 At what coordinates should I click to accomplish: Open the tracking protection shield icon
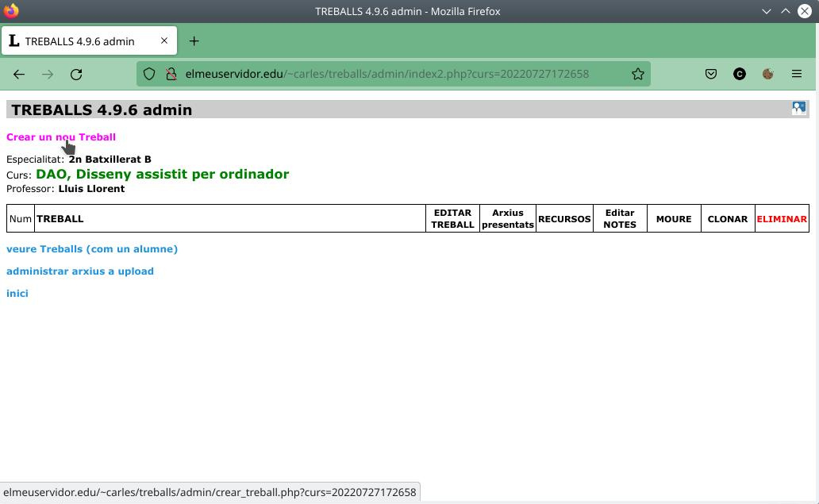tap(149, 74)
